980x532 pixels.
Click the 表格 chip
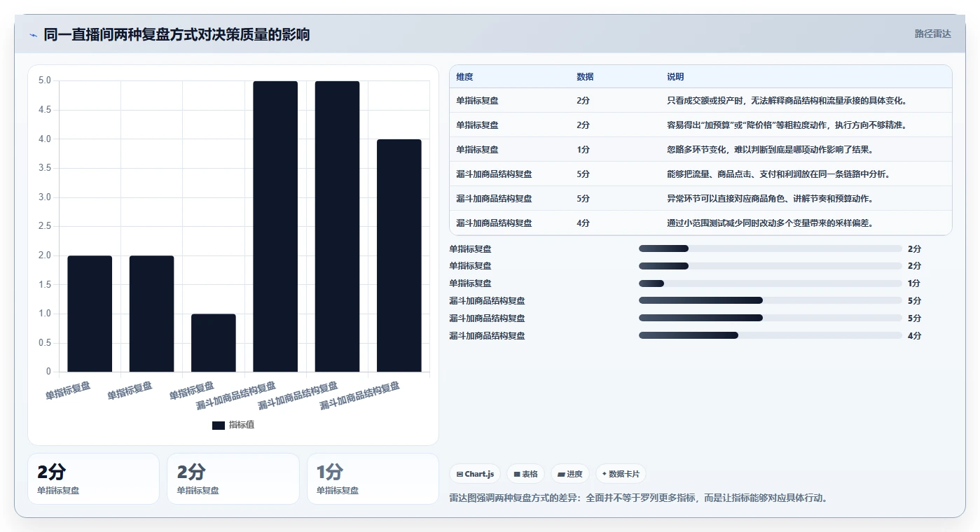point(525,474)
